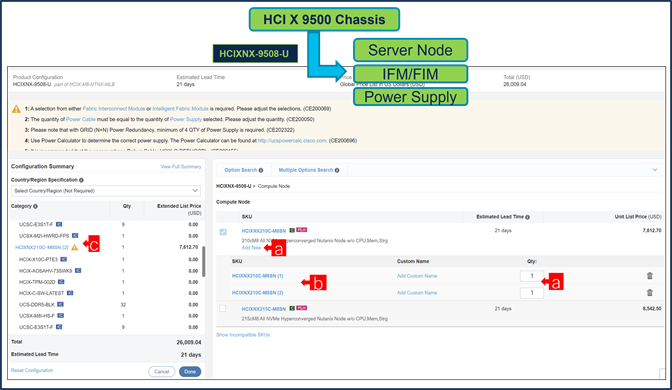Open HCIXNX210C-M8SN (1) sub-row SKU link
The width and height of the screenshot is (672, 390).
(258, 276)
